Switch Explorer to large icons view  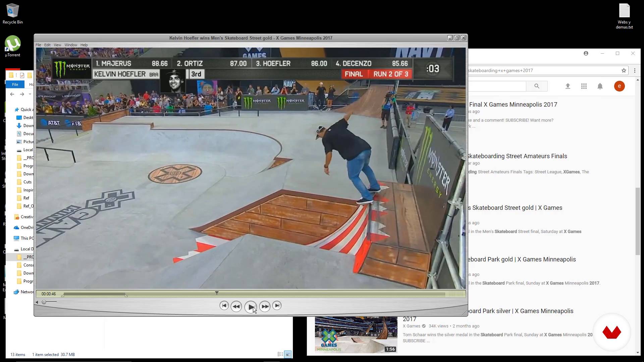pos(288,354)
